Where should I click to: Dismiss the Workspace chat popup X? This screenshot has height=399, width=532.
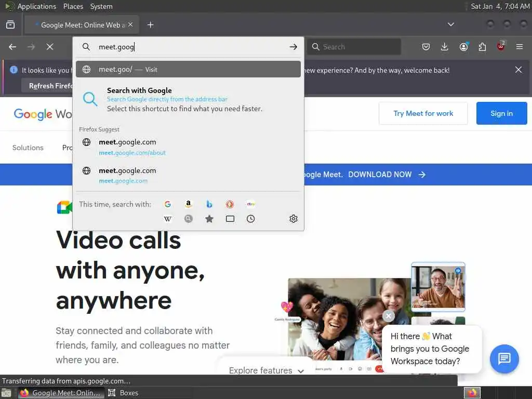[389, 316]
